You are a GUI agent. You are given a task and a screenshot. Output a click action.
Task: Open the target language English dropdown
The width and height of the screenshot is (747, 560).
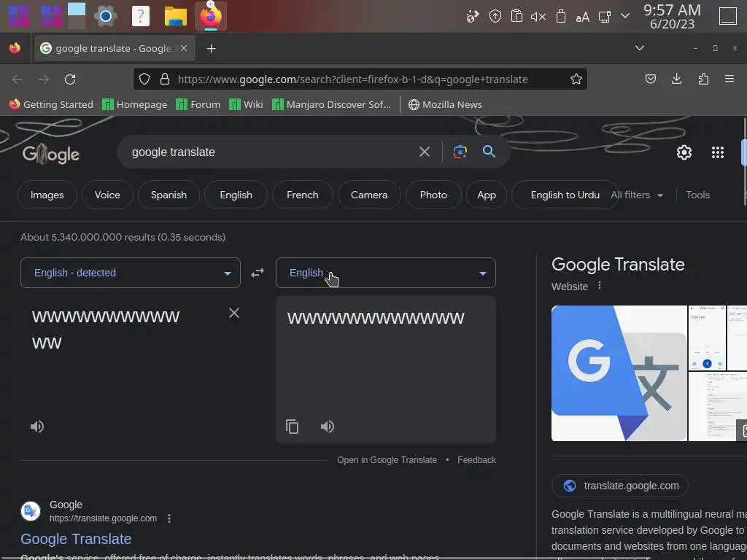coord(386,273)
